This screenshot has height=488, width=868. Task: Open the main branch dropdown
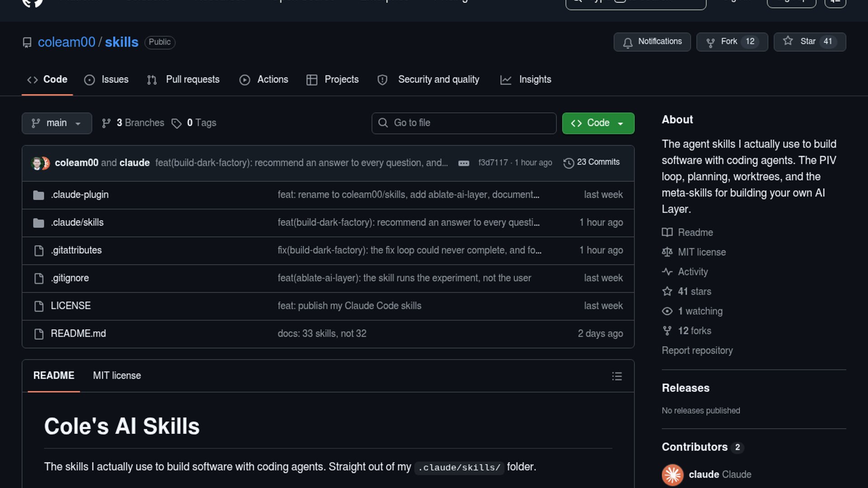click(x=57, y=123)
